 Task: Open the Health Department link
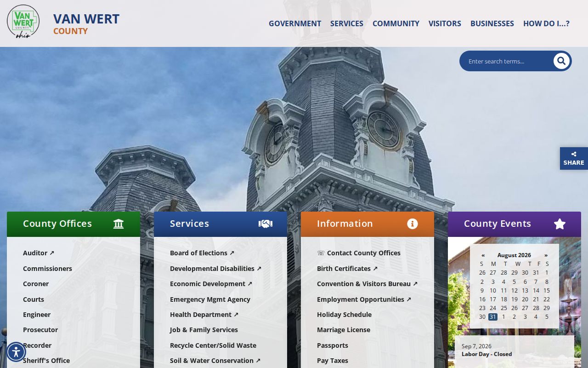204,315
